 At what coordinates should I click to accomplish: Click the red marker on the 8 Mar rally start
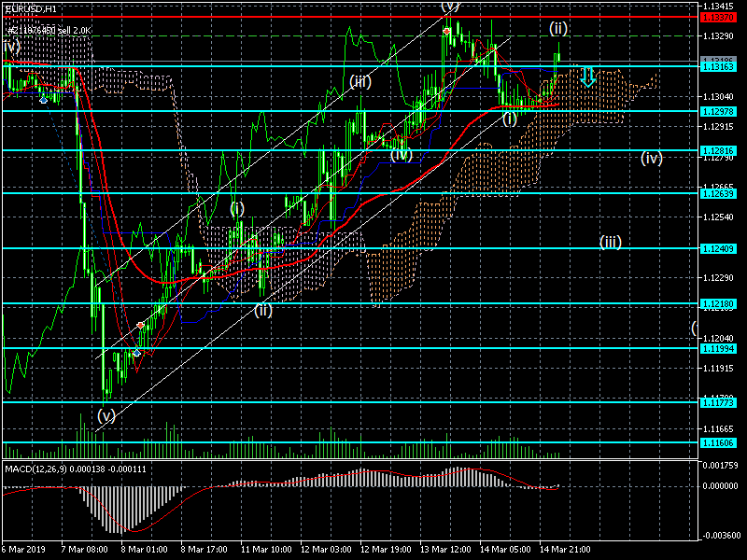click(x=141, y=325)
